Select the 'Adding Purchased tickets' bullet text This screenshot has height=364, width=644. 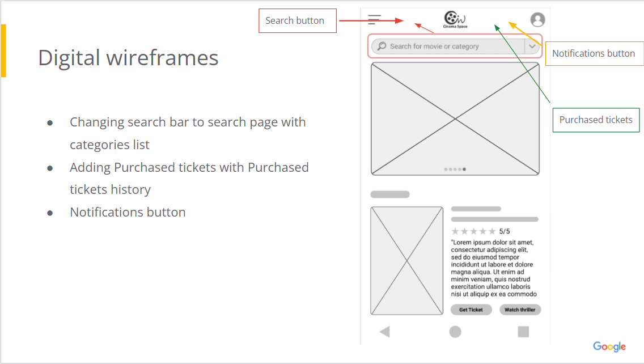189,178
